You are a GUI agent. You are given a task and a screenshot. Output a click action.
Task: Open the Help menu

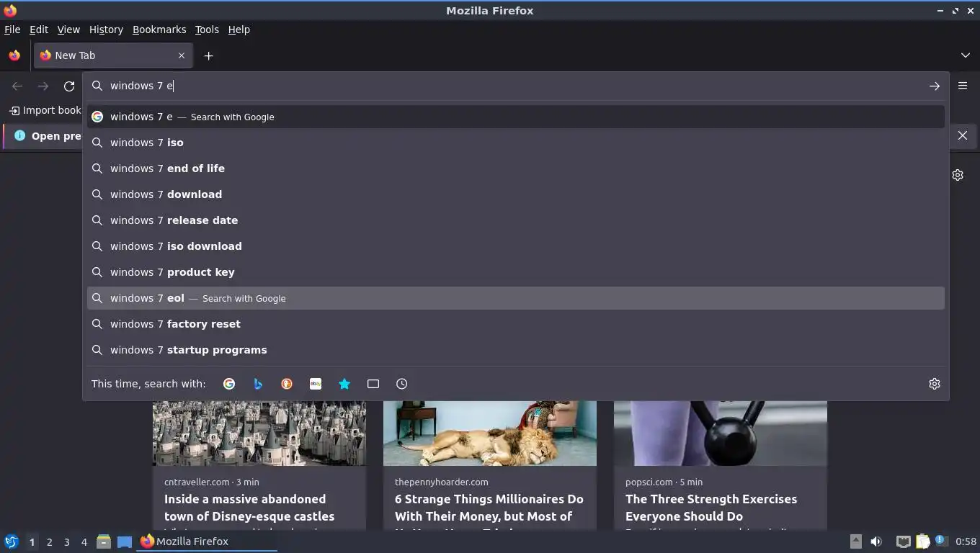point(239,30)
